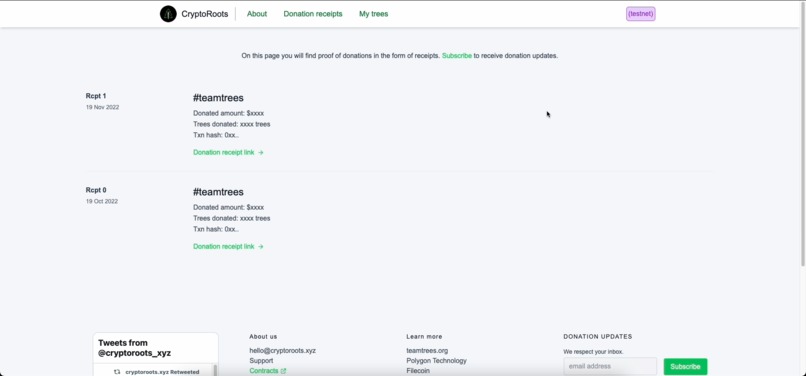Click the tweets widget scrollbar
This screenshot has height=376, width=806.
(x=215, y=370)
